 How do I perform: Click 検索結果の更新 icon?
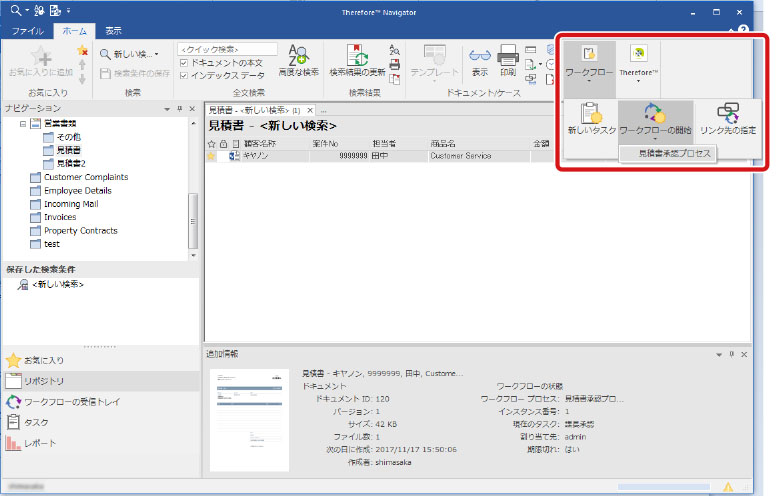(357, 62)
